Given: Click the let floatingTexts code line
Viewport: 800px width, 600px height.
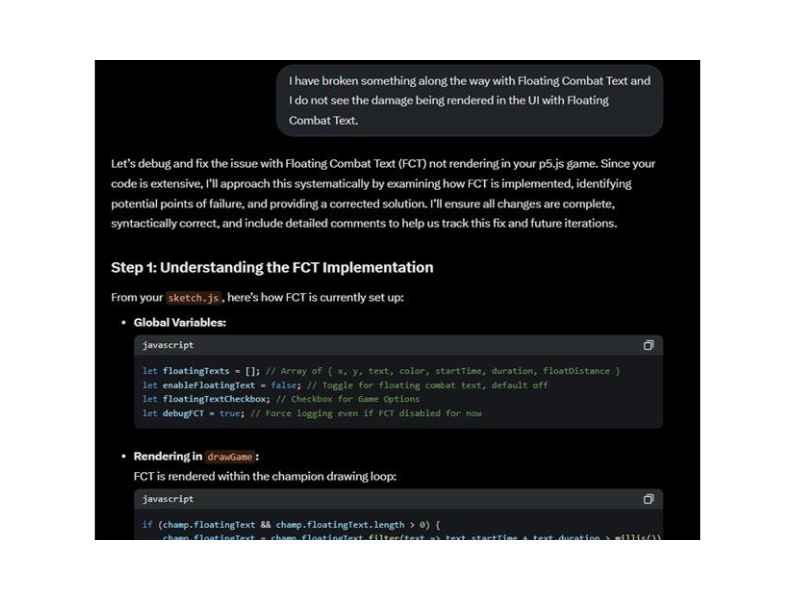Looking at the screenshot, I should pyautogui.click(x=381, y=371).
